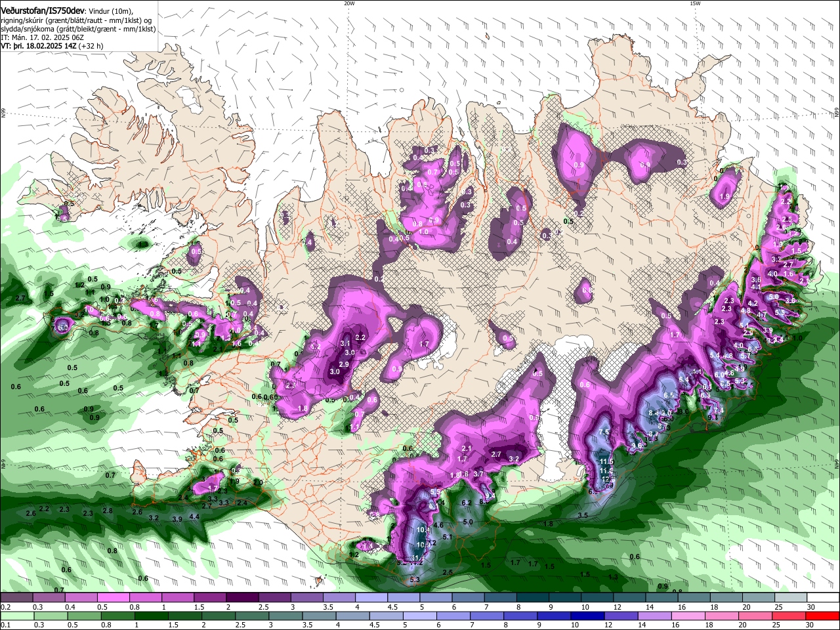840x630 pixels.
Task: Select lower legend swatch between 0.5 and 0.8
Action: click(x=83, y=616)
